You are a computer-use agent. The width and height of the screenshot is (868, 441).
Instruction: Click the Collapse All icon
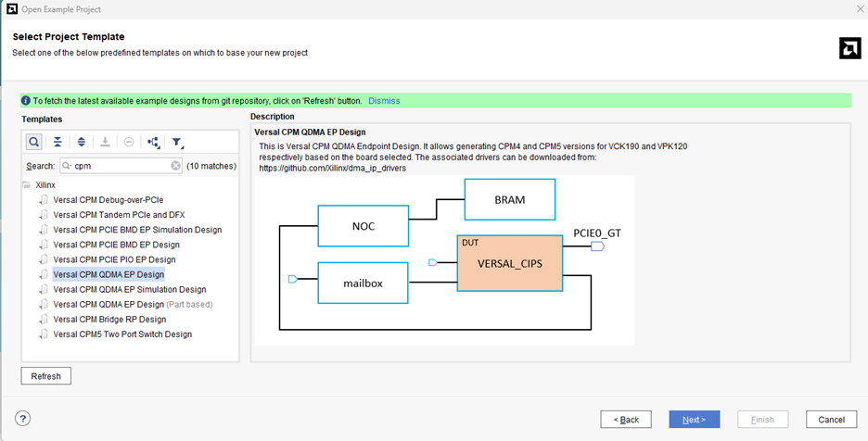click(57, 142)
